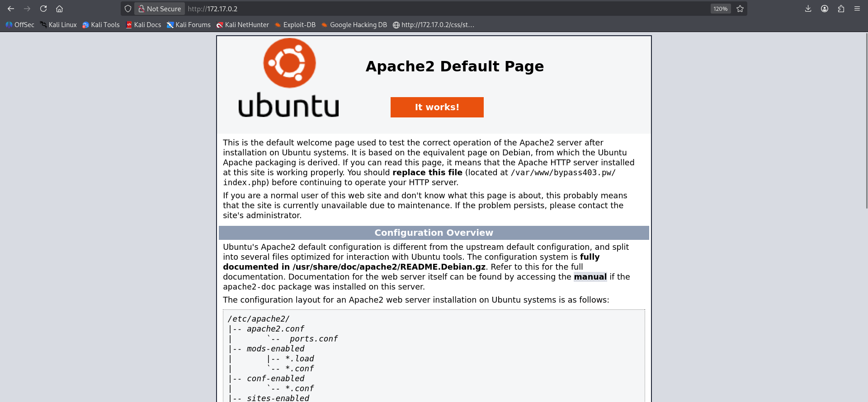The width and height of the screenshot is (868, 402).
Task: Open the Kali Linux bookmark
Action: pos(58,25)
